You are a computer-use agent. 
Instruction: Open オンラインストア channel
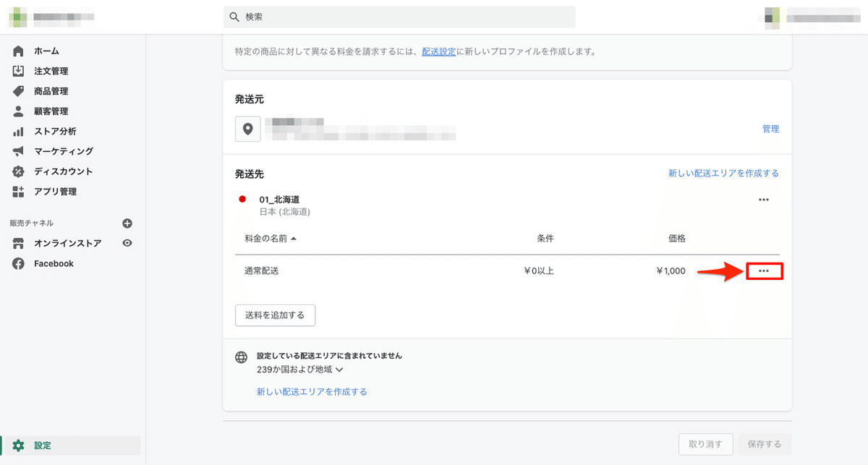tap(68, 244)
